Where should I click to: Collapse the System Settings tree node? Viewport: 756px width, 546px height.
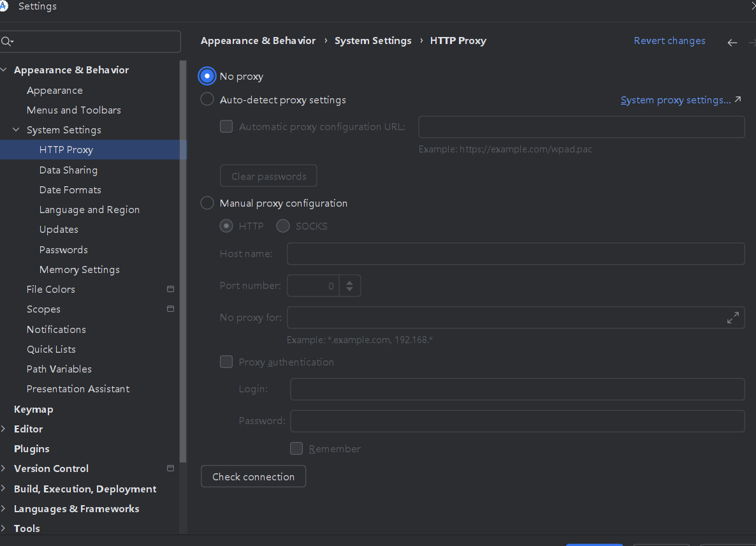17,129
